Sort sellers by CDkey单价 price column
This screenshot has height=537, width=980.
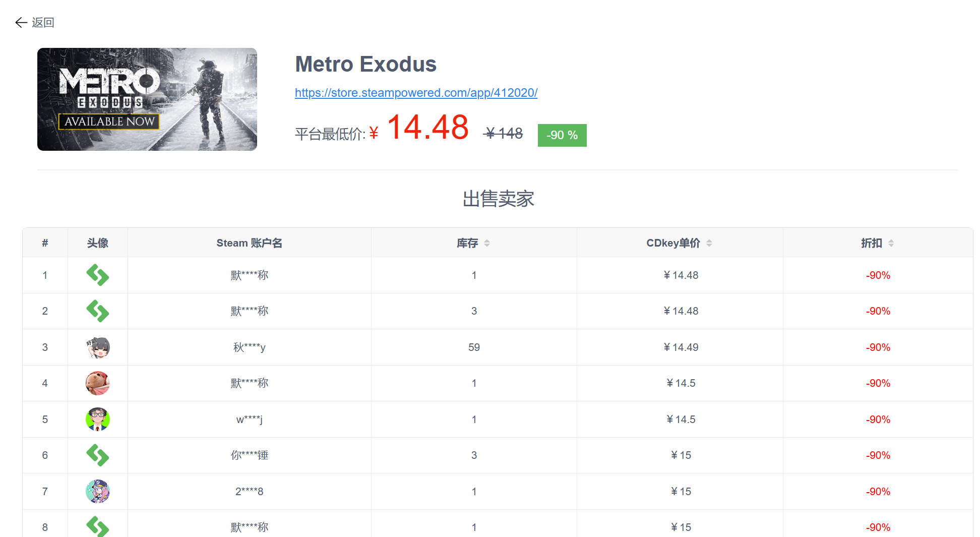point(709,243)
